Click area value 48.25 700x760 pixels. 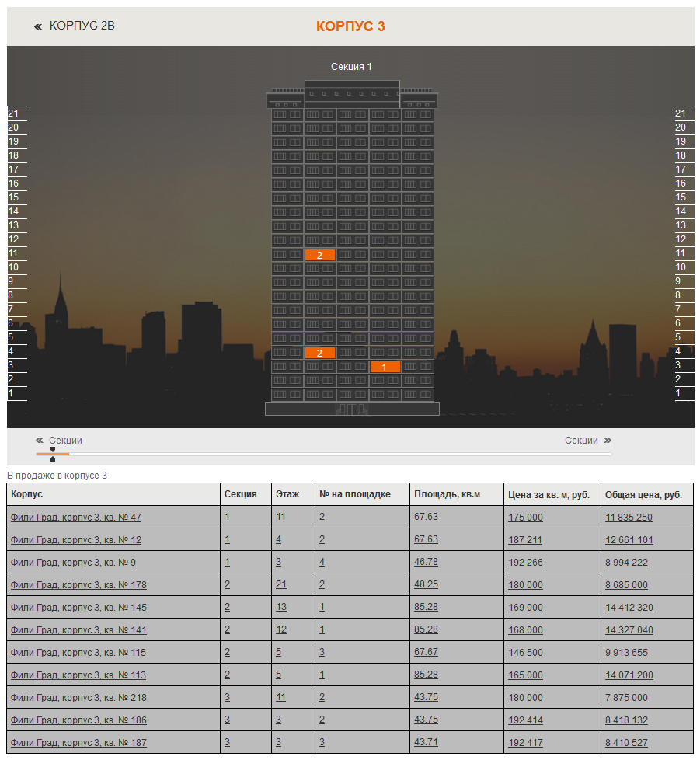click(426, 584)
